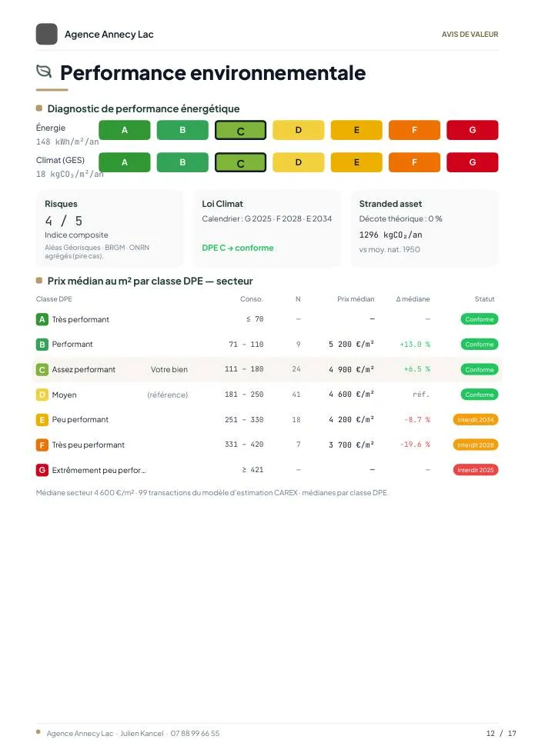Click the orange F class badge in table

[x=42, y=445]
